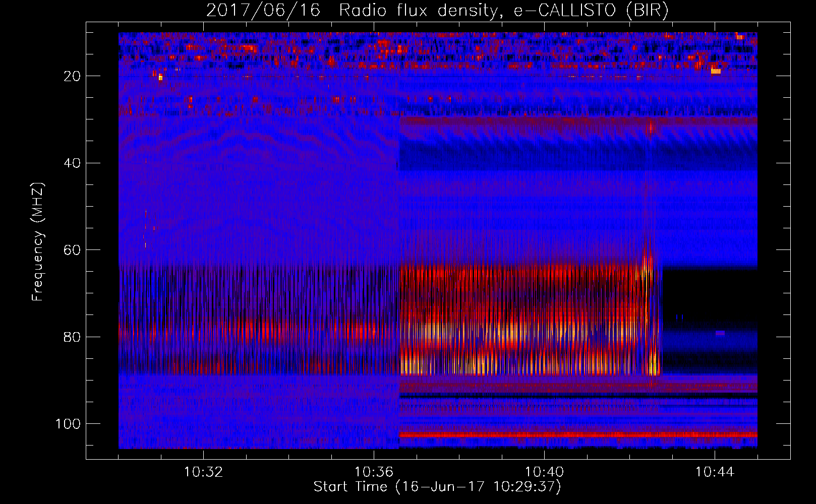
Task: Click the 10:40 time tick label
Action: (544, 472)
